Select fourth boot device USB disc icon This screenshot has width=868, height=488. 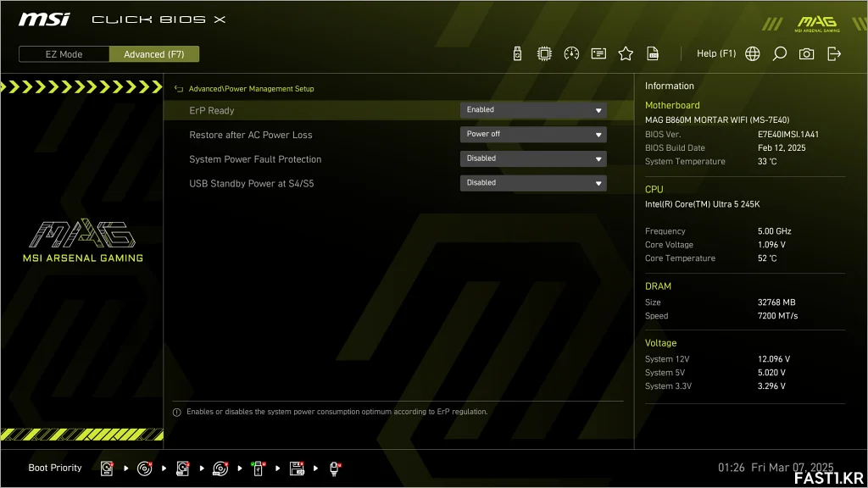[x=220, y=469]
